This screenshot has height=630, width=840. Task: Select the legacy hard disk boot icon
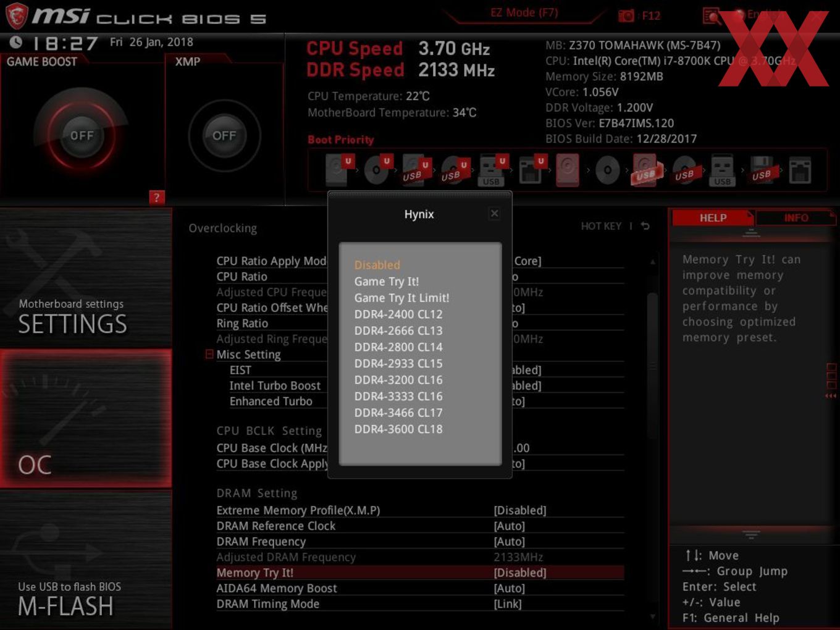(568, 170)
